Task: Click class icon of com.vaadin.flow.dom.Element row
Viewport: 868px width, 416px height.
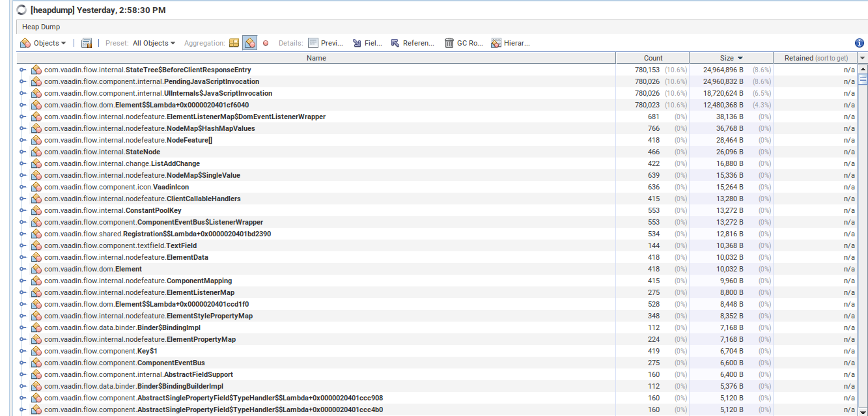Action: tap(36, 269)
